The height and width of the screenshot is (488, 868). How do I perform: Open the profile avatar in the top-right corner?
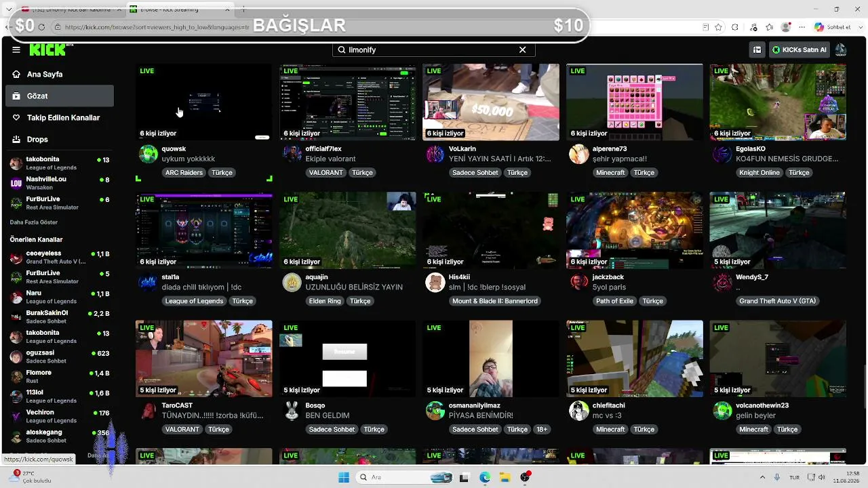(x=841, y=49)
